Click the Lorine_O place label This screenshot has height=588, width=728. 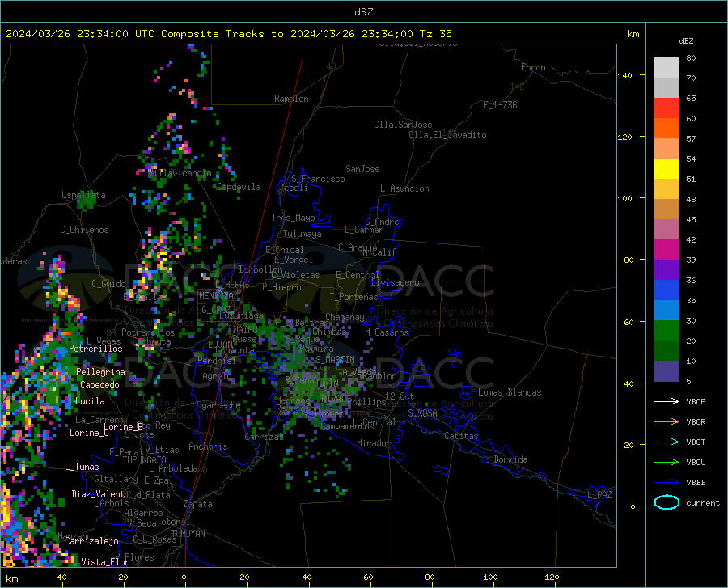click(x=89, y=433)
